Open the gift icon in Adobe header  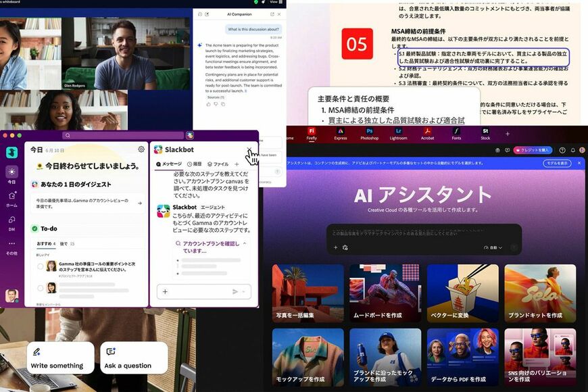pyautogui.click(x=497, y=150)
